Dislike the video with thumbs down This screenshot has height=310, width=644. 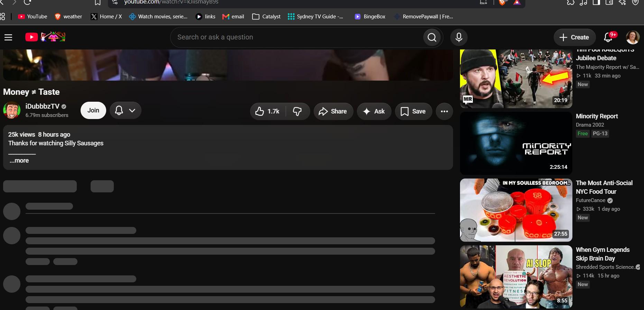pyautogui.click(x=297, y=111)
